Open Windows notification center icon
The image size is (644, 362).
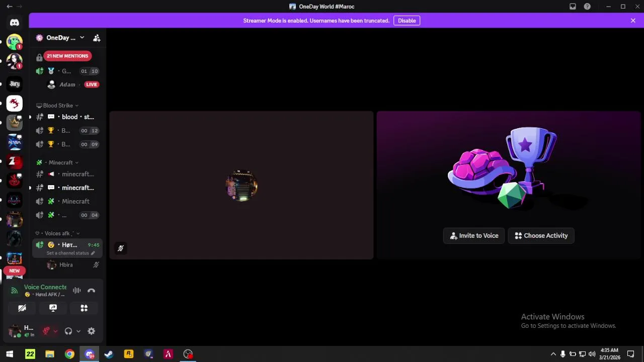631,354
